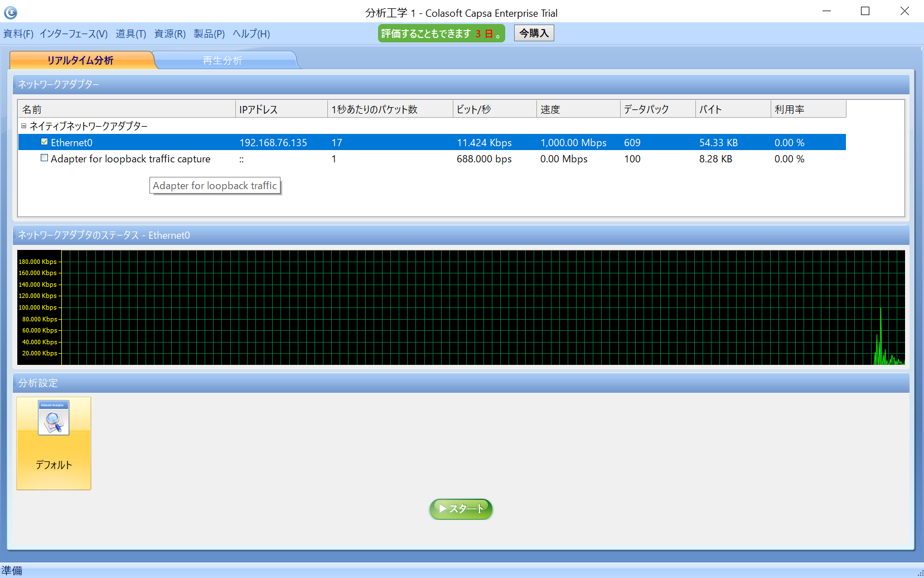Select the リアルタイム分析 tab
This screenshot has width=924, height=578.
80,60
